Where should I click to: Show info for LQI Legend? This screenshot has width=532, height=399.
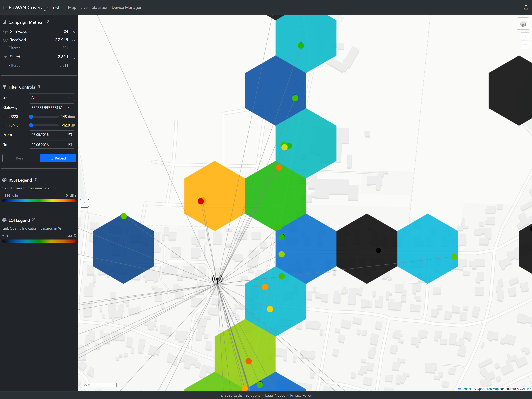(33, 219)
